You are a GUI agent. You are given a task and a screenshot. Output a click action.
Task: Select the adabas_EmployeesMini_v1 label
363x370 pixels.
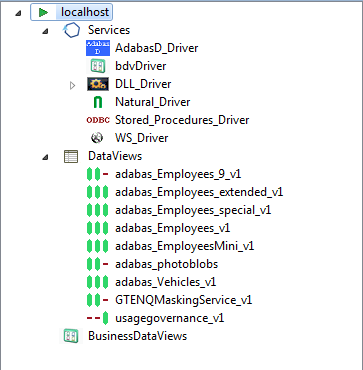click(185, 246)
